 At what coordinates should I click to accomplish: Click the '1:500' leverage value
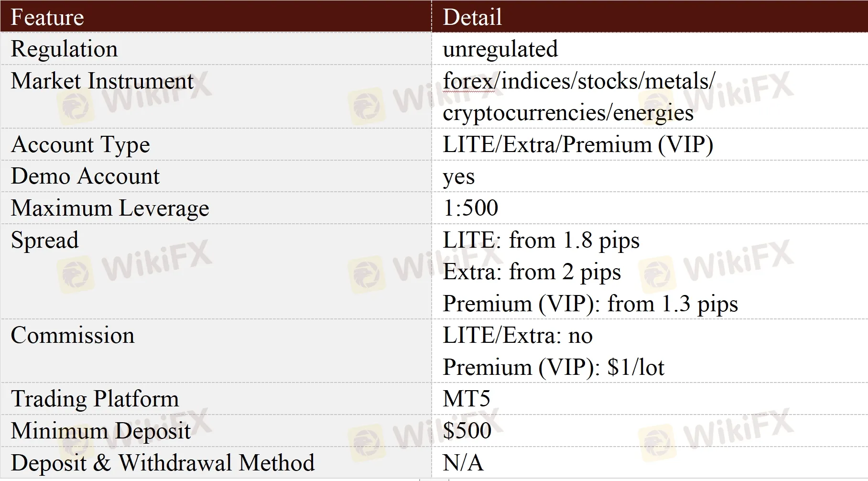[x=470, y=208]
